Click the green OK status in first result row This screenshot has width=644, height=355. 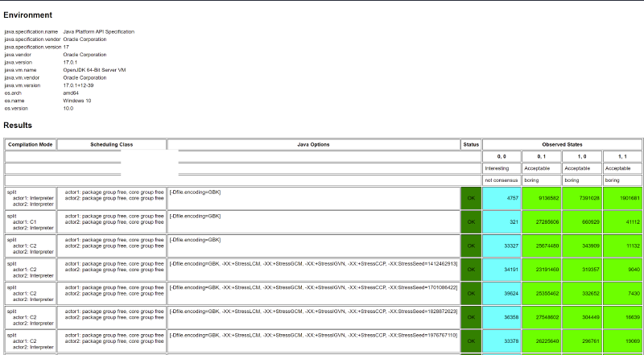(x=471, y=197)
